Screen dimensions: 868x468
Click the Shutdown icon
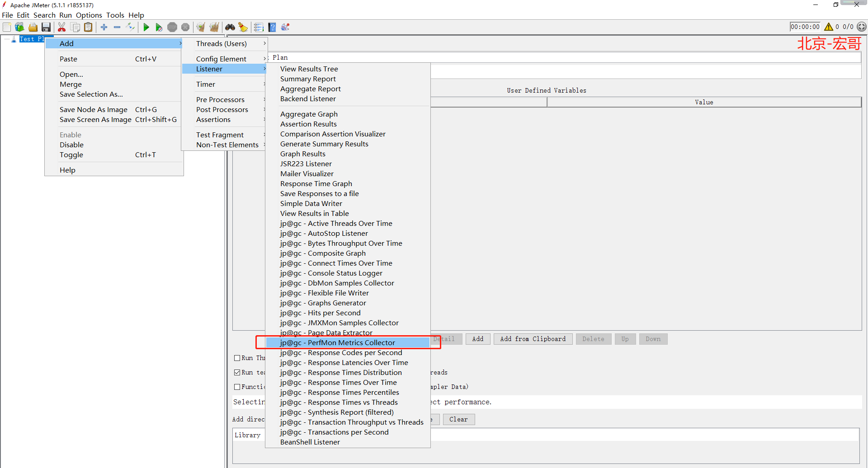185,27
